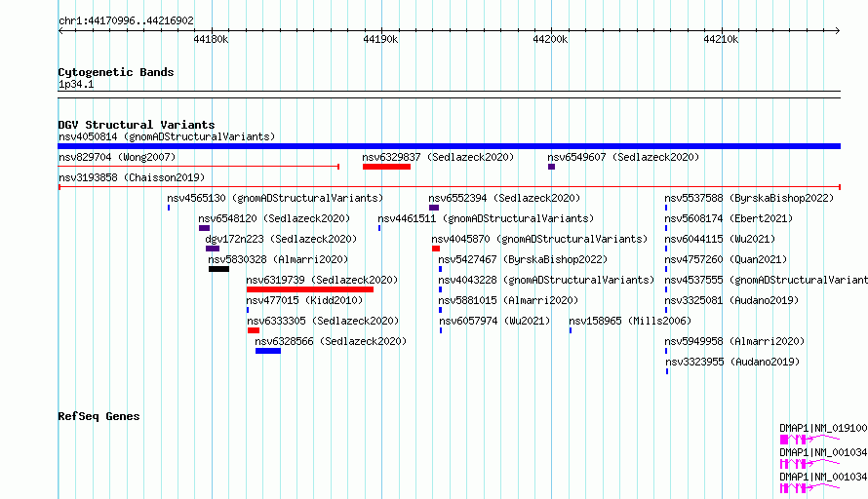Click nsv6552394 (Sedlazeck2020) label
868x499 pixels.
pyautogui.click(x=504, y=198)
